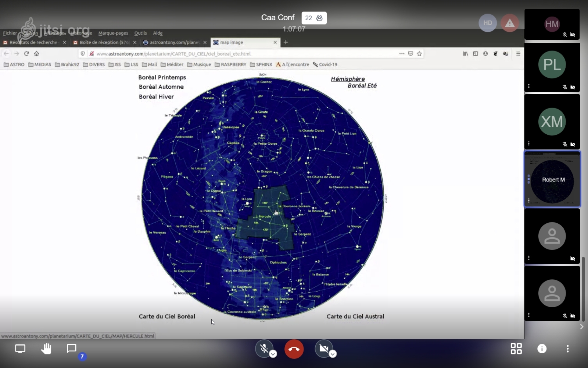
Task: Expand microphone options chevron
Action: coord(273,354)
